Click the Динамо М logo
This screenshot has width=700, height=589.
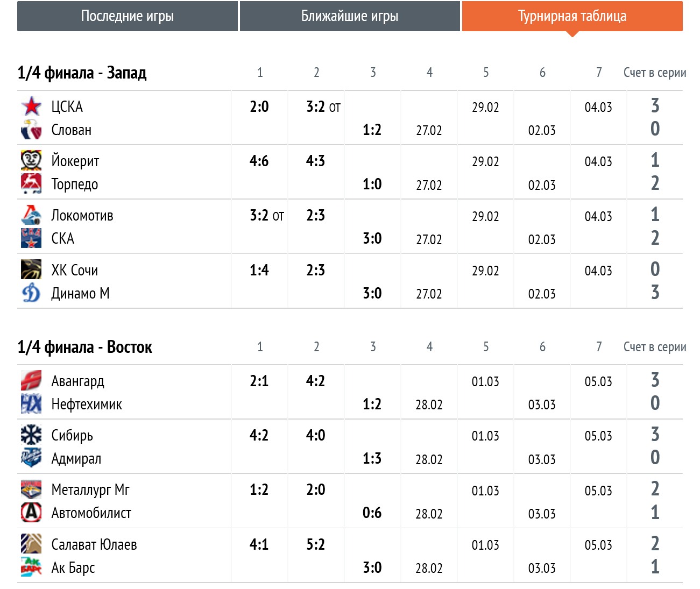[x=31, y=293]
